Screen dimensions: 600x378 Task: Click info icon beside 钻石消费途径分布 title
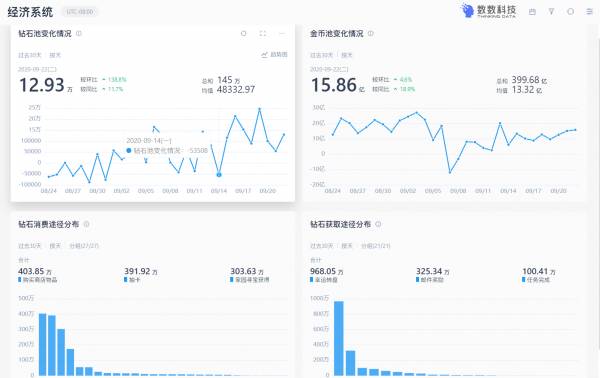[x=86, y=224]
